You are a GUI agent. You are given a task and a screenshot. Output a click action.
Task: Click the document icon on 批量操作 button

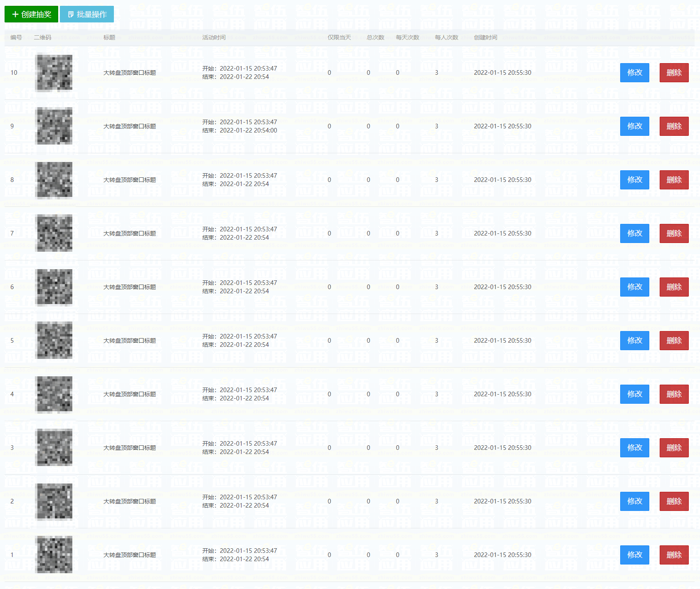[71, 15]
